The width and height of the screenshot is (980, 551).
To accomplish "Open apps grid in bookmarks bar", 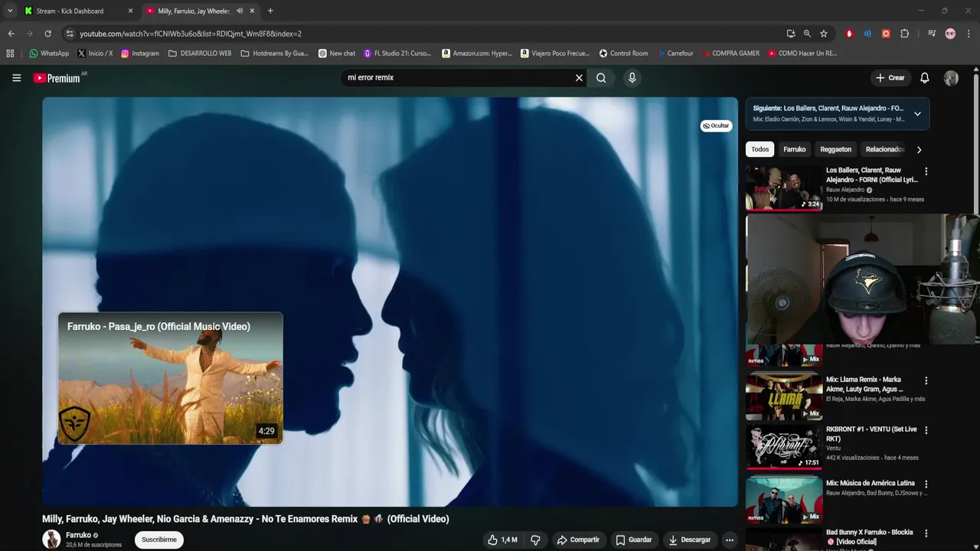I will click(x=10, y=54).
